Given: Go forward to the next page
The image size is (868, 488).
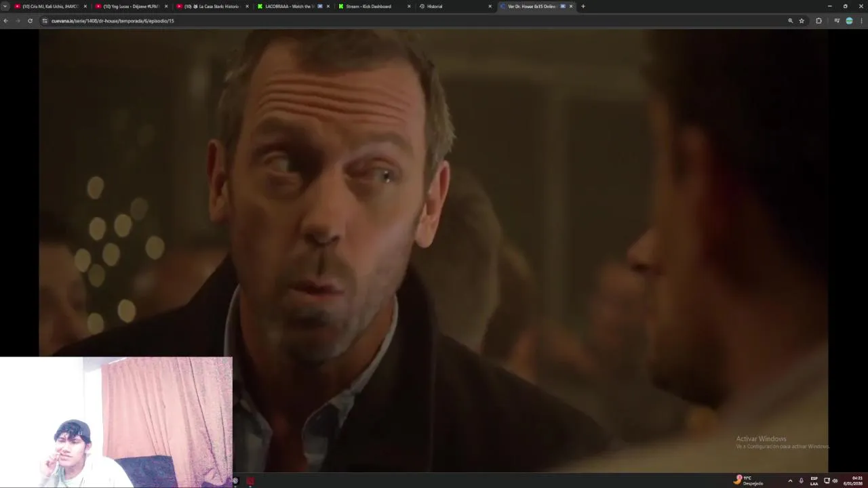Looking at the screenshot, I should coord(18,21).
